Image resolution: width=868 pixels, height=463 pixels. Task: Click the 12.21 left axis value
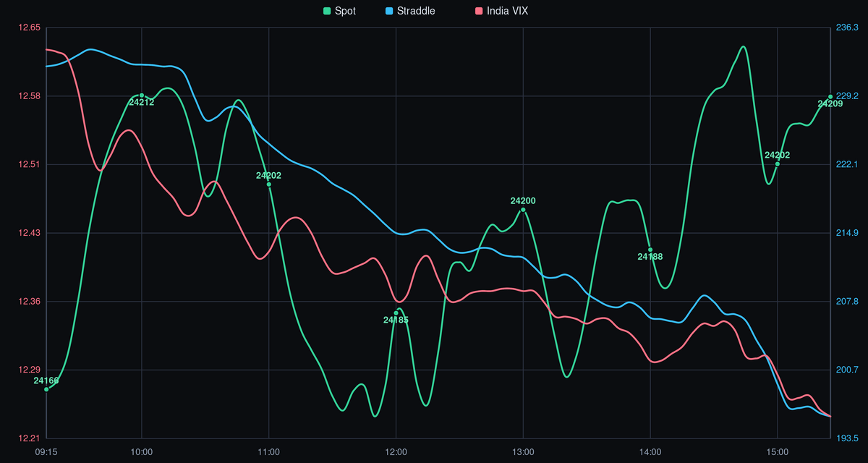[x=30, y=438]
